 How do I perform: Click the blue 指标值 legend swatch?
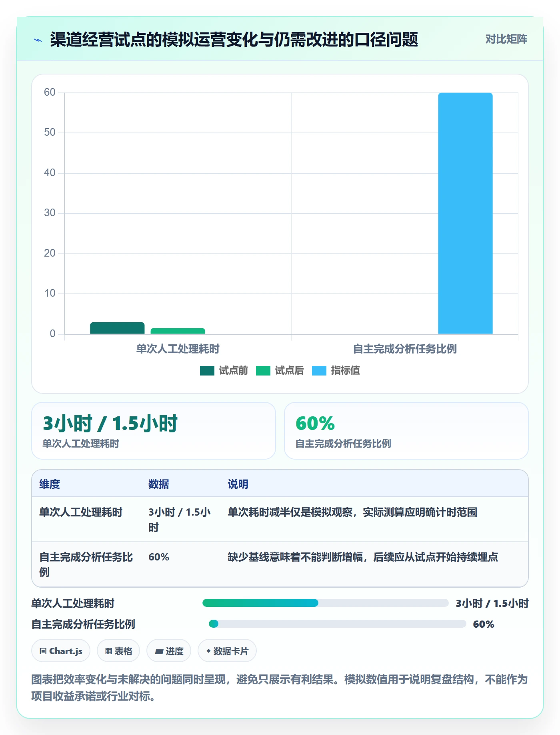click(x=319, y=371)
